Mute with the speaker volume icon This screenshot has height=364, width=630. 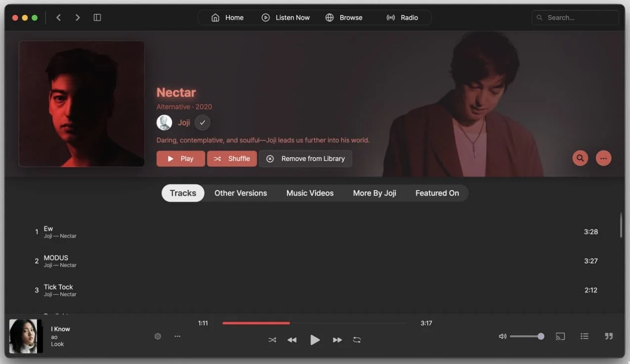tap(502, 336)
